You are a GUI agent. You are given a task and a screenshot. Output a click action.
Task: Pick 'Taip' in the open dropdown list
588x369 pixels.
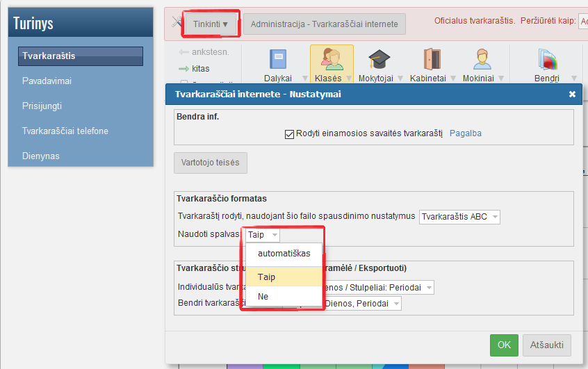(267, 277)
